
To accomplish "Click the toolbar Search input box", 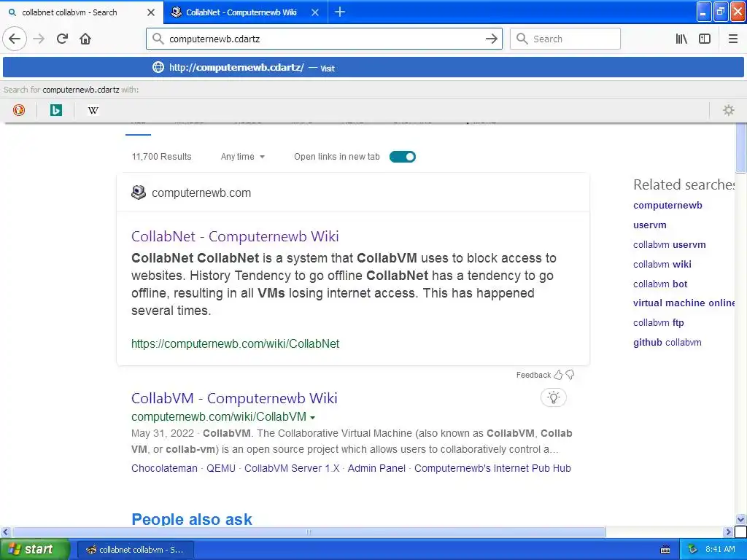I will (565, 39).
